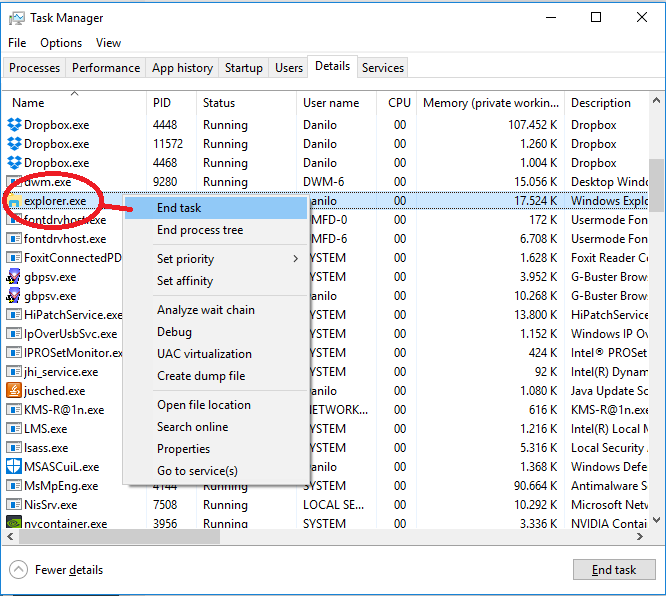
Task: Click the nvcontainer.exe NVIDIA icon
Action: coord(14,523)
